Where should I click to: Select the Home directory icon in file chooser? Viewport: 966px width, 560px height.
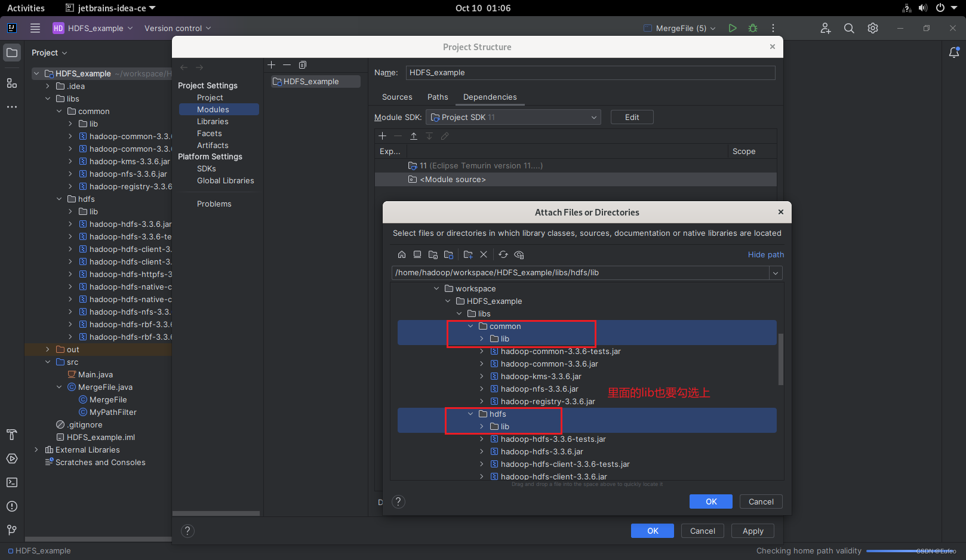[402, 254]
